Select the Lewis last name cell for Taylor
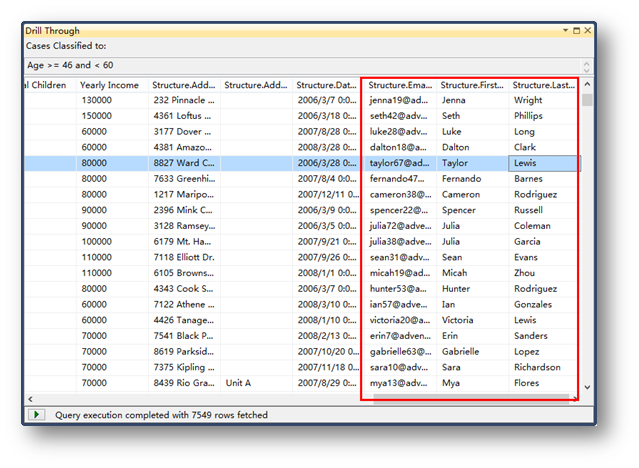This screenshot has width=639, height=468. pos(543,163)
